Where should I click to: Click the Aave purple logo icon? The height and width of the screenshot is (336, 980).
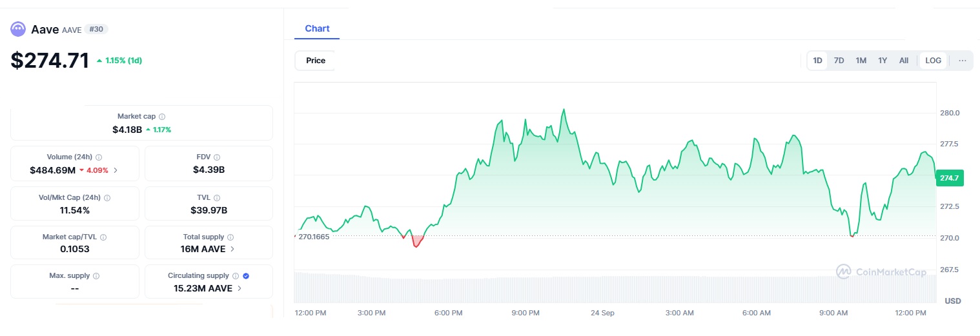(x=18, y=29)
